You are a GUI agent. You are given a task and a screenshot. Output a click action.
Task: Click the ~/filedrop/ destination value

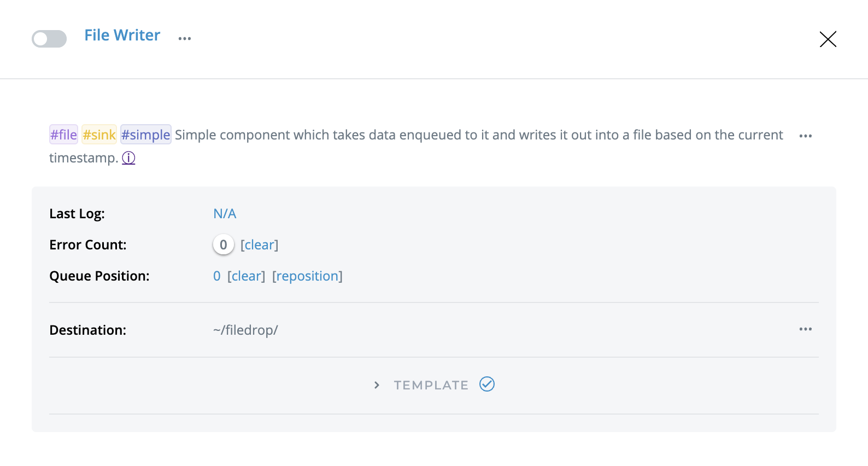point(245,330)
